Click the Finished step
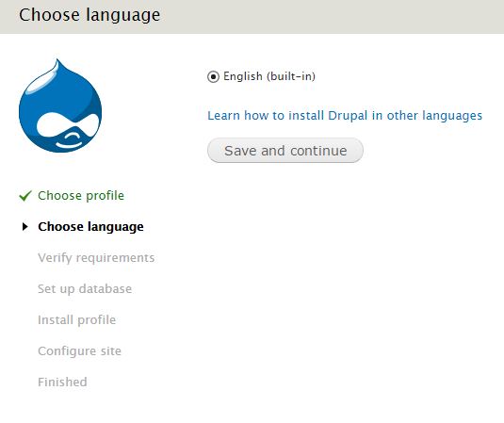The height and width of the screenshot is (423, 504). [x=62, y=382]
